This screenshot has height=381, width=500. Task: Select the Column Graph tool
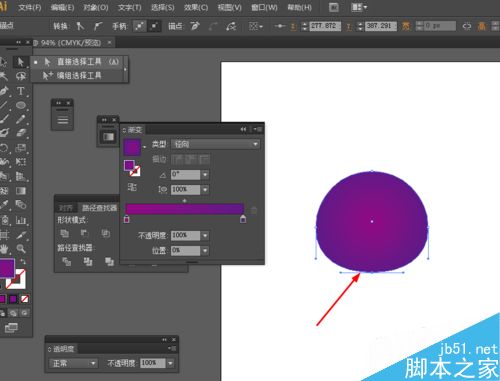(x=21, y=220)
